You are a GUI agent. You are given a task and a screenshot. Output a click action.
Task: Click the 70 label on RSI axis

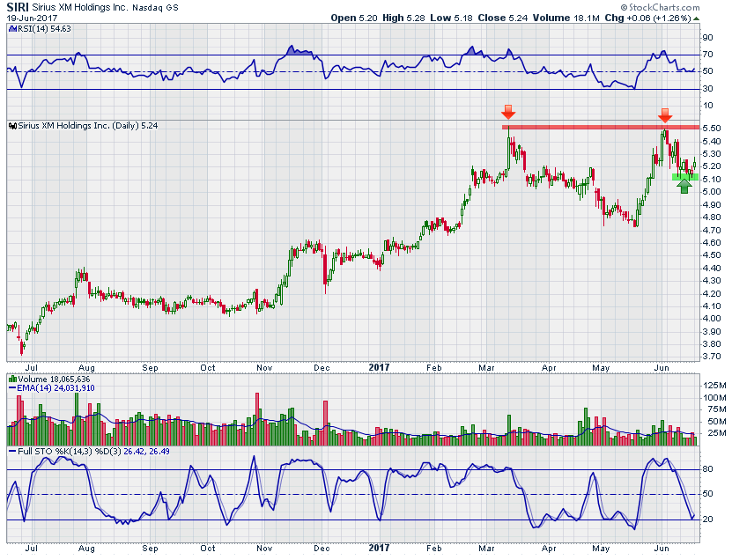[707, 55]
